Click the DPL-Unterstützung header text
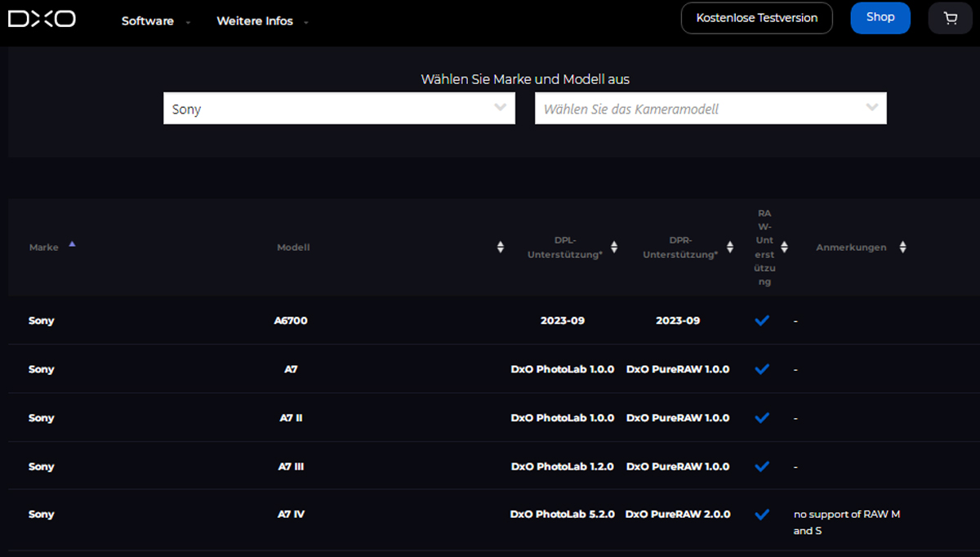 [x=565, y=247]
